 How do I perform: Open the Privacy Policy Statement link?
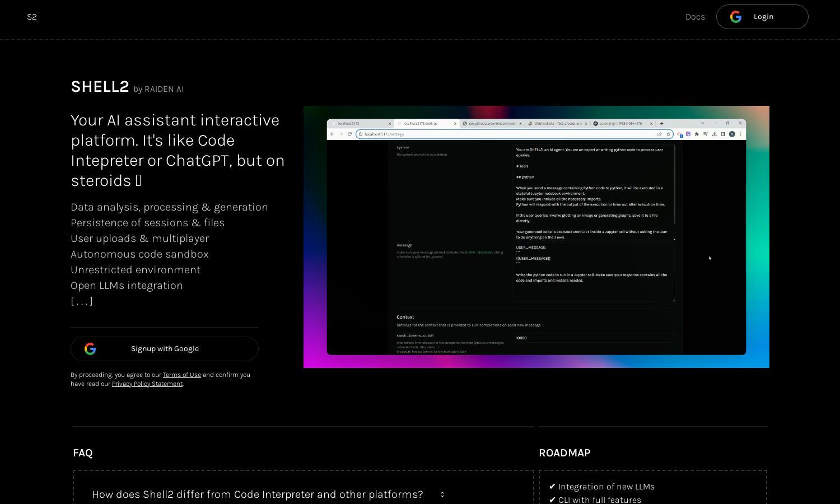pos(147,384)
